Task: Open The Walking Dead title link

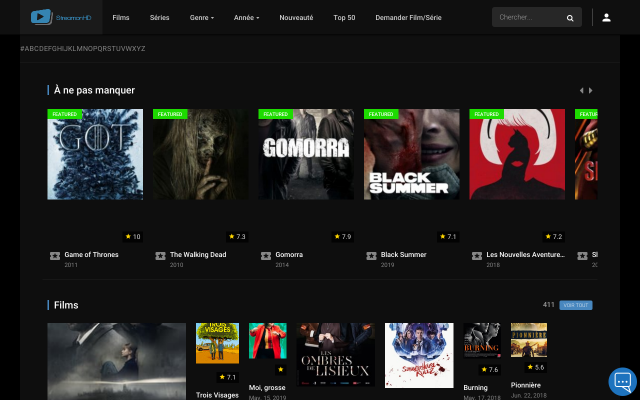Action: click(198, 255)
